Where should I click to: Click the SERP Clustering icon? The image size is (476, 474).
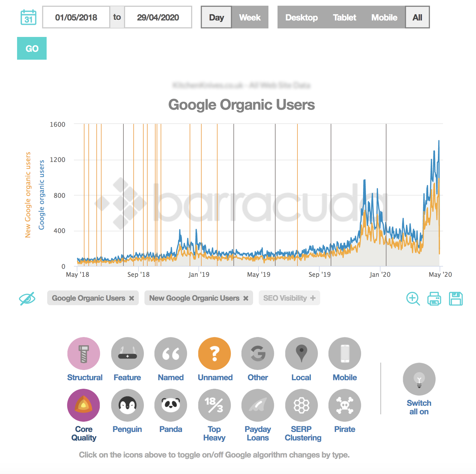tap(301, 406)
